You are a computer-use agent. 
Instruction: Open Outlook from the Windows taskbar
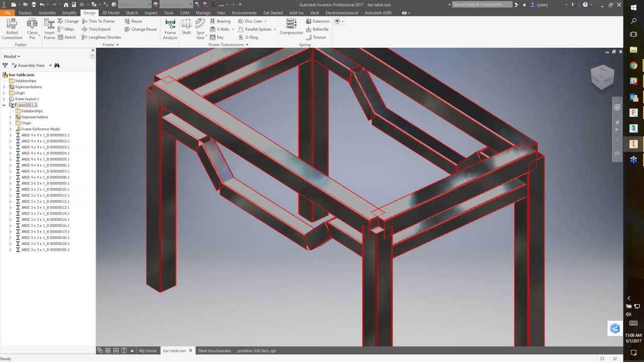pyautogui.click(x=633, y=97)
